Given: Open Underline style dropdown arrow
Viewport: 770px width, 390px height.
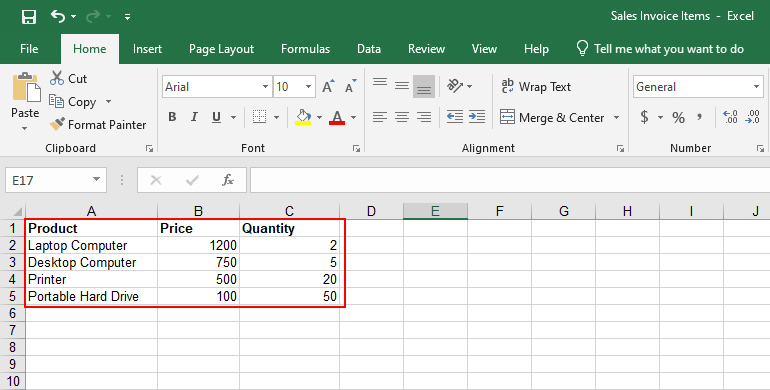Looking at the screenshot, I should coord(233,117).
